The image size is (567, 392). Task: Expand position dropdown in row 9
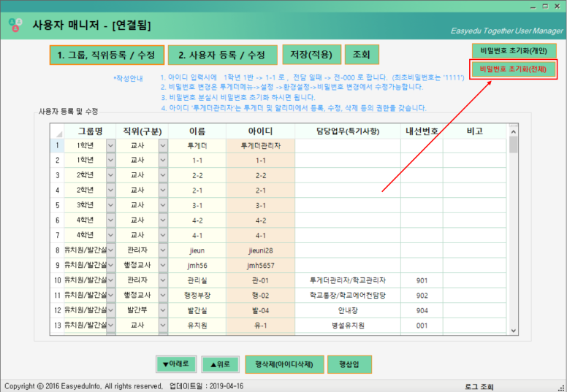[163, 265]
